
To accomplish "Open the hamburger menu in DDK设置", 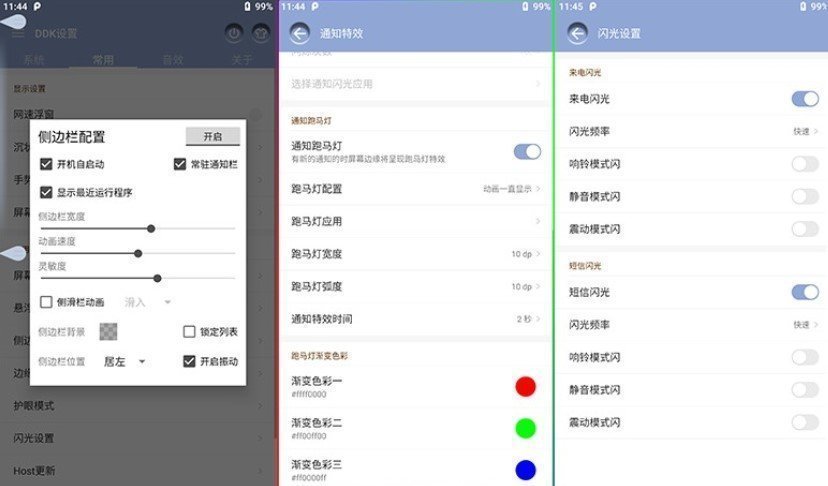I will coord(18,34).
